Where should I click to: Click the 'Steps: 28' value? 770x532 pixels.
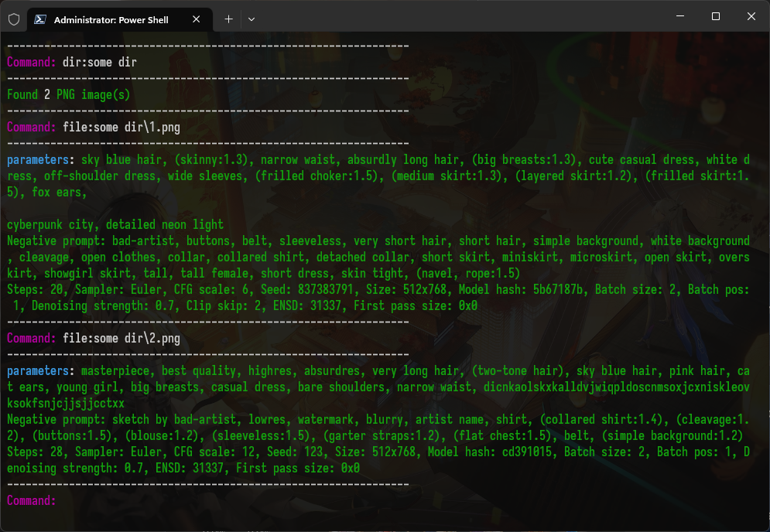coord(34,452)
